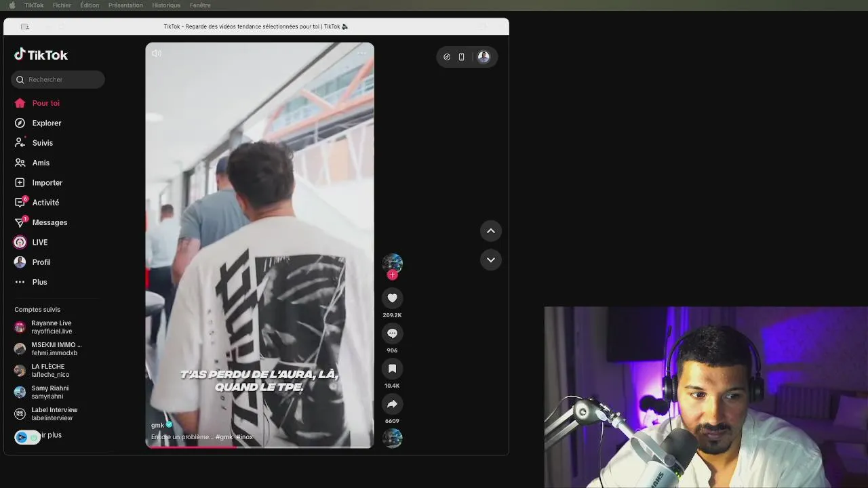Screen dimensions: 868x488
Task: Open the Pour toi home feed
Action: point(37,103)
